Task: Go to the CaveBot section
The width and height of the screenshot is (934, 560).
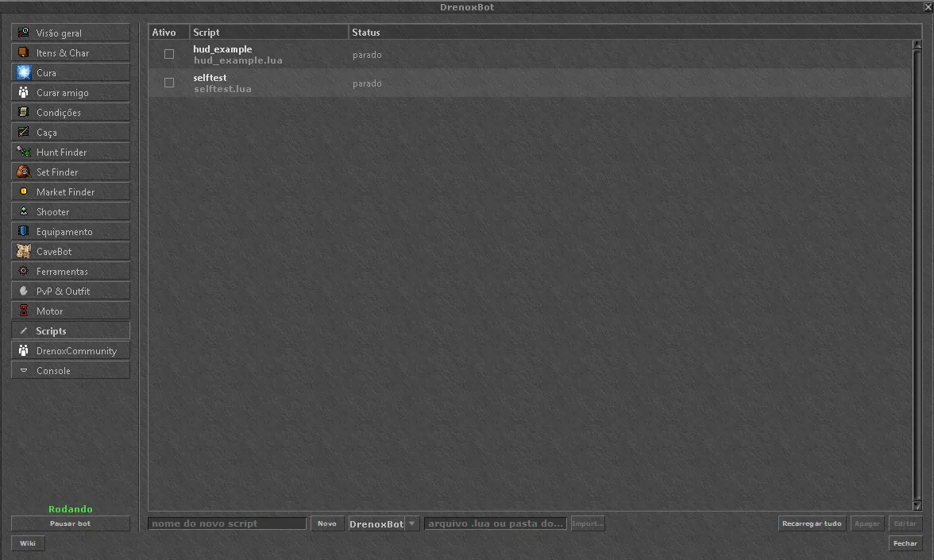Action: pyautogui.click(x=70, y=251)
